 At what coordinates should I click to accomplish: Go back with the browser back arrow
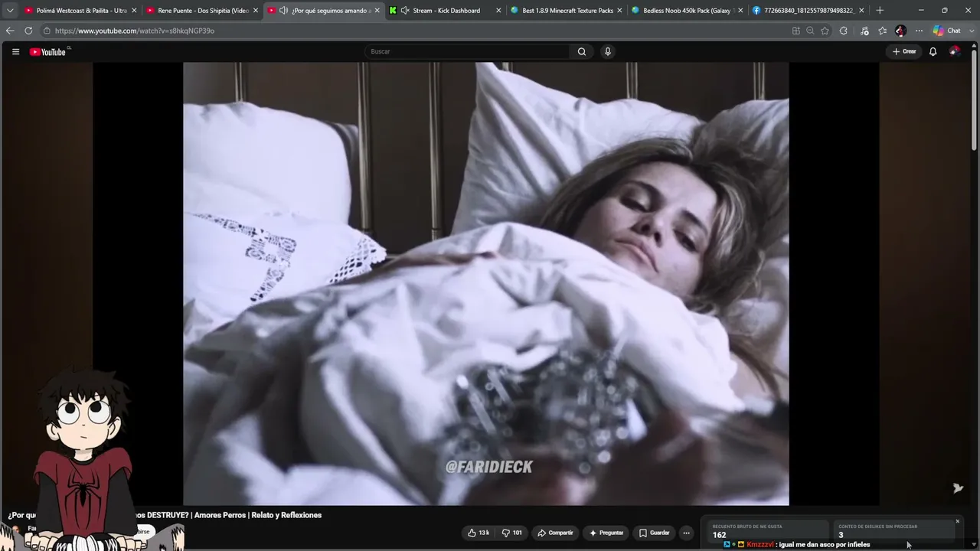(10, 31)
